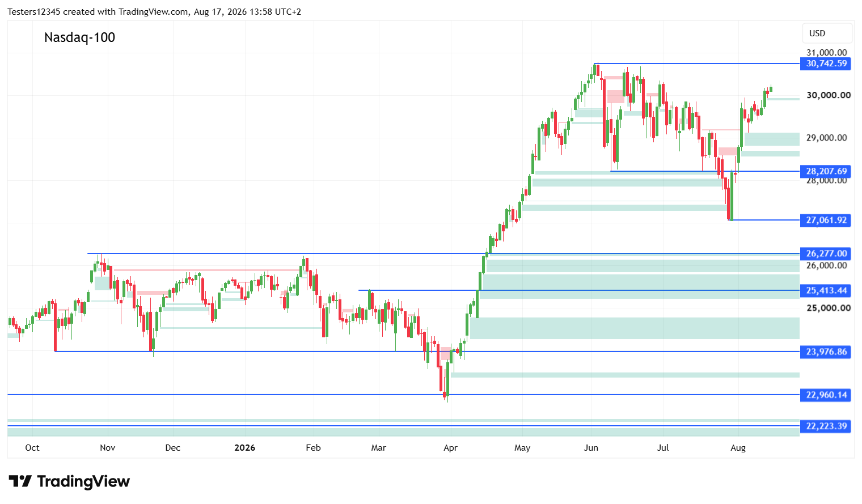The width and height of the screenshot is (862, 504).
Task: Click the Jul label on time axis
Action: pos(662,448)
